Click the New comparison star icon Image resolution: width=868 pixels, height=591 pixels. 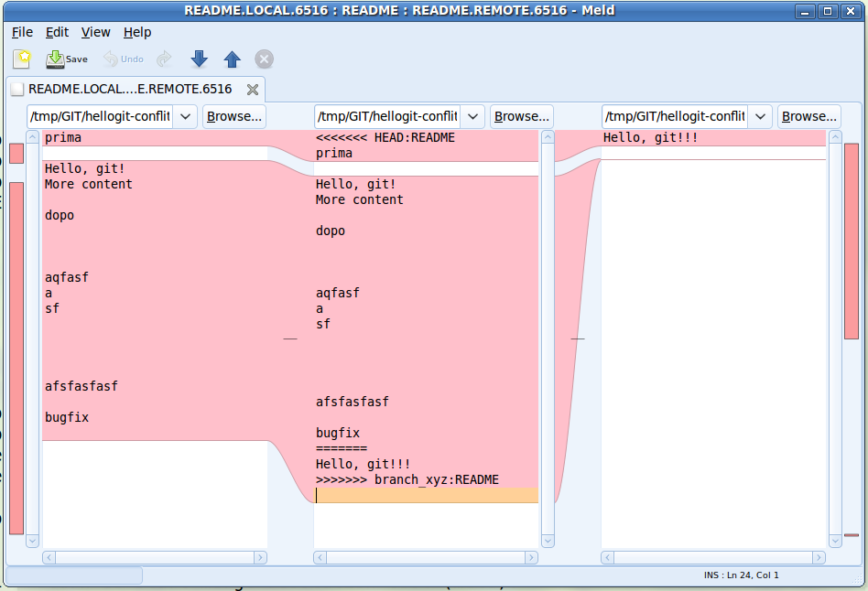[x=22, y=59]
